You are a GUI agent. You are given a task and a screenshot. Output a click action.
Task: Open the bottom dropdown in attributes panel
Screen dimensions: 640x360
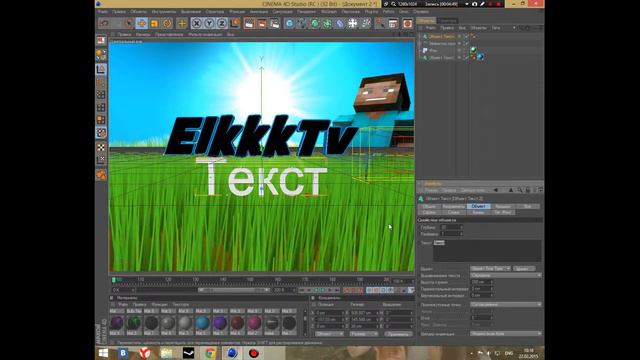pos(506,334)
